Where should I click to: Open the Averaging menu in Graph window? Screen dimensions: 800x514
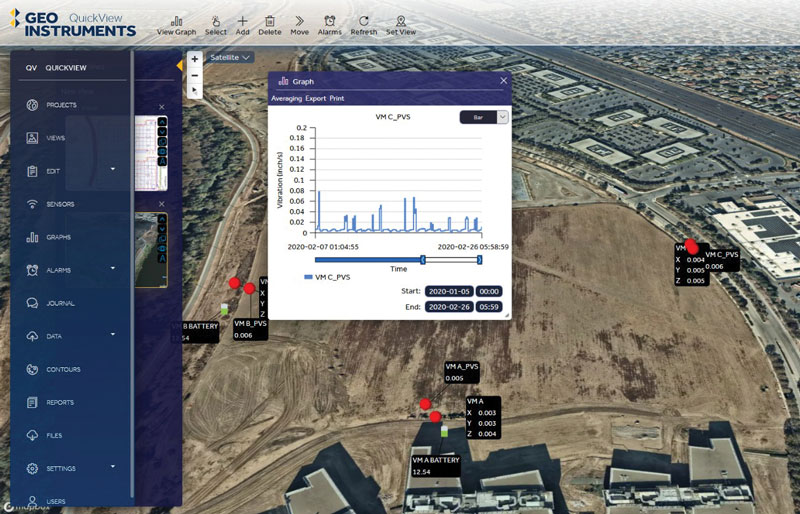[x=287, y=99]
